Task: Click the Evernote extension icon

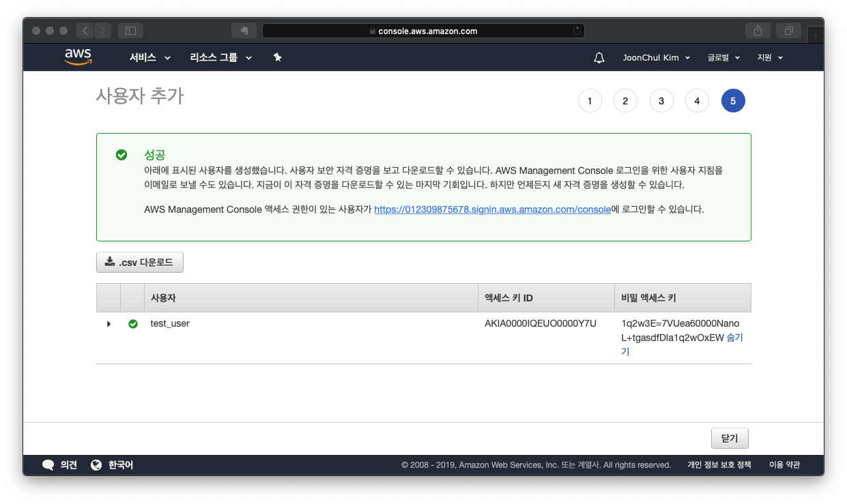Action: click(x=244, y=31)
